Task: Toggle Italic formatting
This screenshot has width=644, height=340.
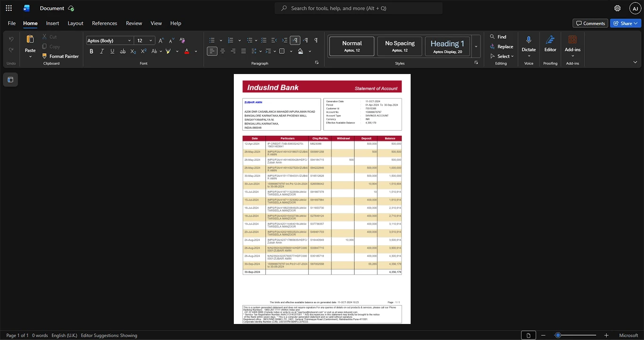Action: (x=102, y=51)
